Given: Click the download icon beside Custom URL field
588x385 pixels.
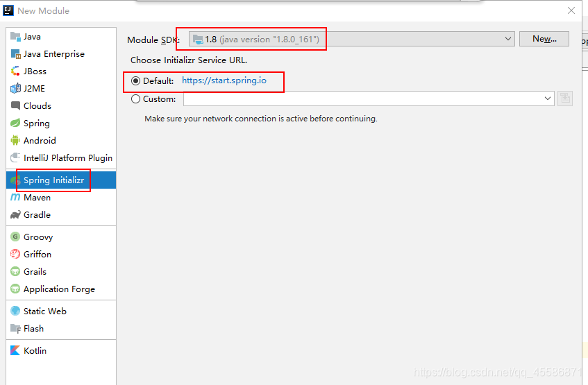Looking at the screenshot, I should coord(565,99).
